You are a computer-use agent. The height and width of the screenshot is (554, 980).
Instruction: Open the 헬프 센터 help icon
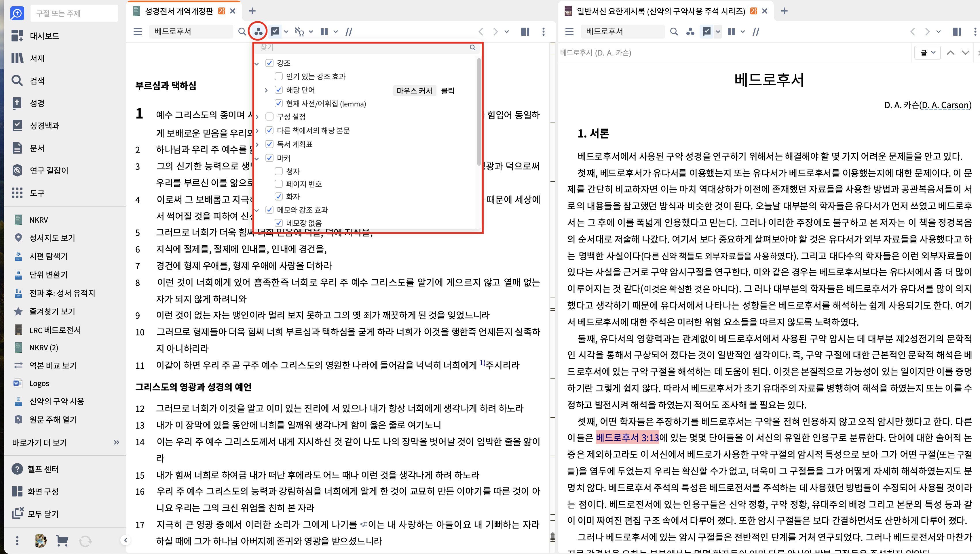click(x=17, y=469)
